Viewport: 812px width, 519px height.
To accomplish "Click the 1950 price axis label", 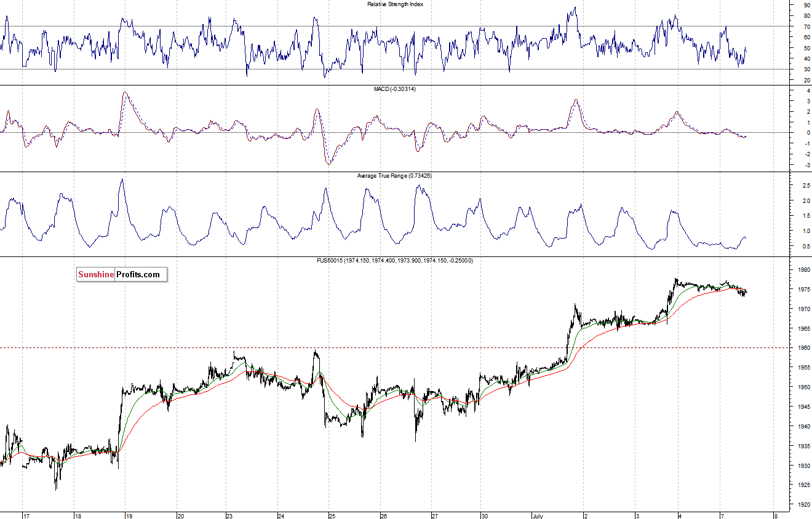I will (803, 387).
